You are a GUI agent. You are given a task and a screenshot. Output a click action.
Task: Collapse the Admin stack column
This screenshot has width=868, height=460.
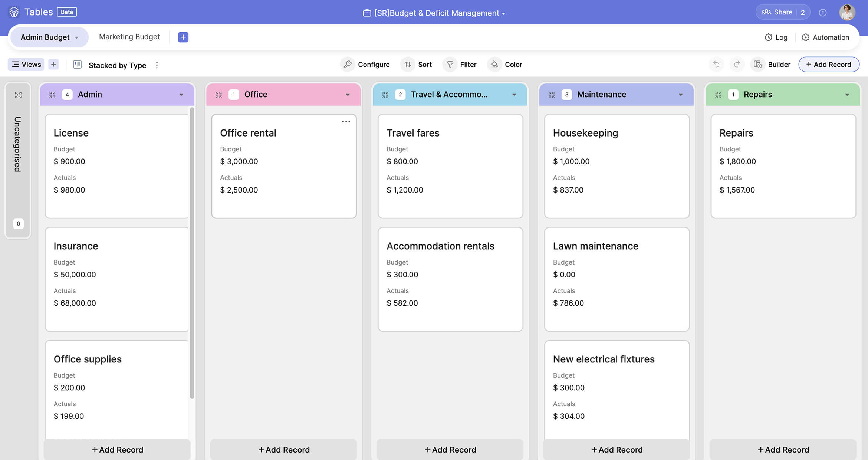click(52, 95)
